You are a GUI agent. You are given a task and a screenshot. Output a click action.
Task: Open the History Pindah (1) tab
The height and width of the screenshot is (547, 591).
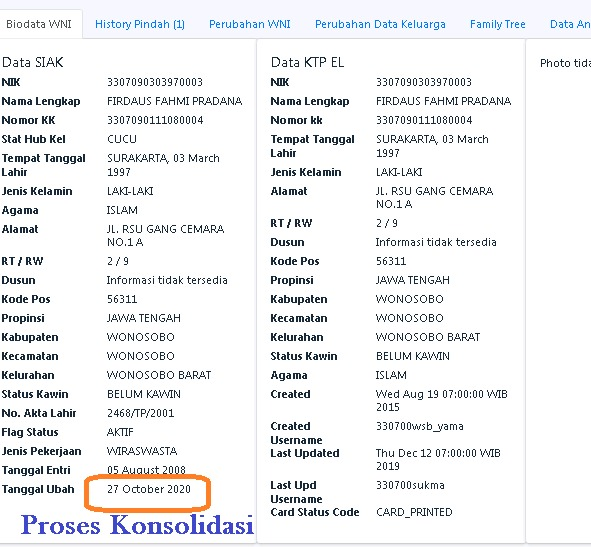(x=140, y=24)
